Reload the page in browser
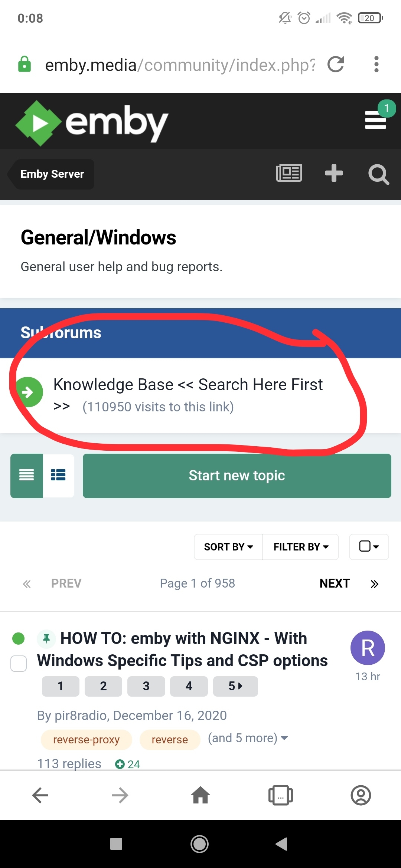This screenshot has height=868, width=401. coord(336,65)
